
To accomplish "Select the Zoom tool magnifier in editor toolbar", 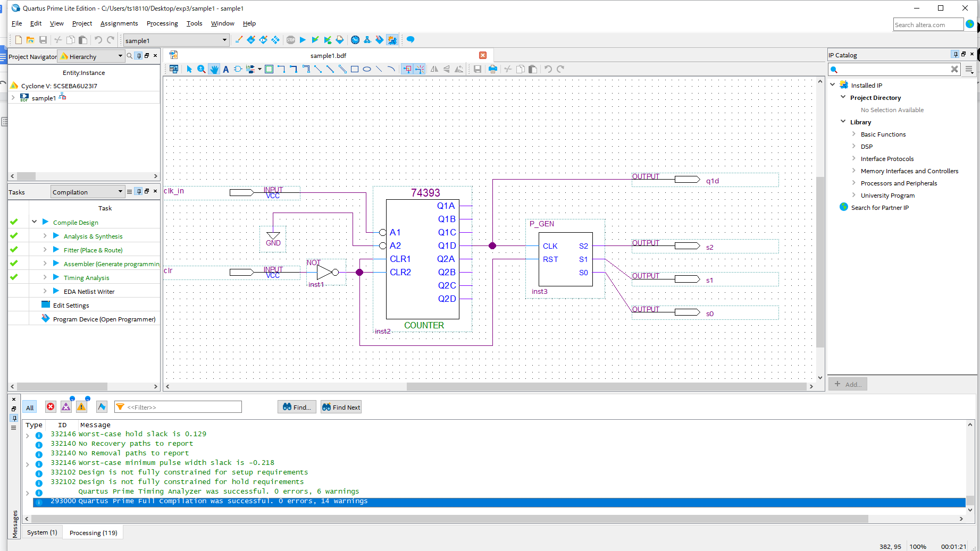I will pyautogui.click(x=202, y=69).
